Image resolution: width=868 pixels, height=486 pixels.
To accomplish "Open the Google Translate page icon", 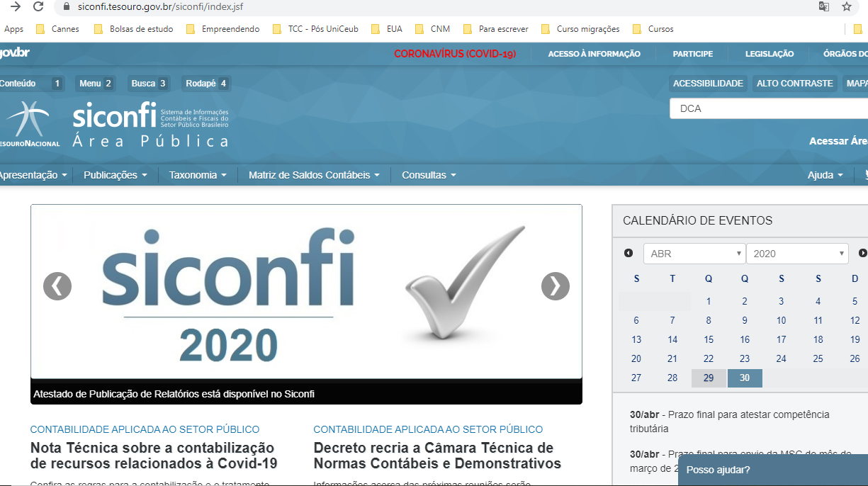I will click(x=824, y=6).
